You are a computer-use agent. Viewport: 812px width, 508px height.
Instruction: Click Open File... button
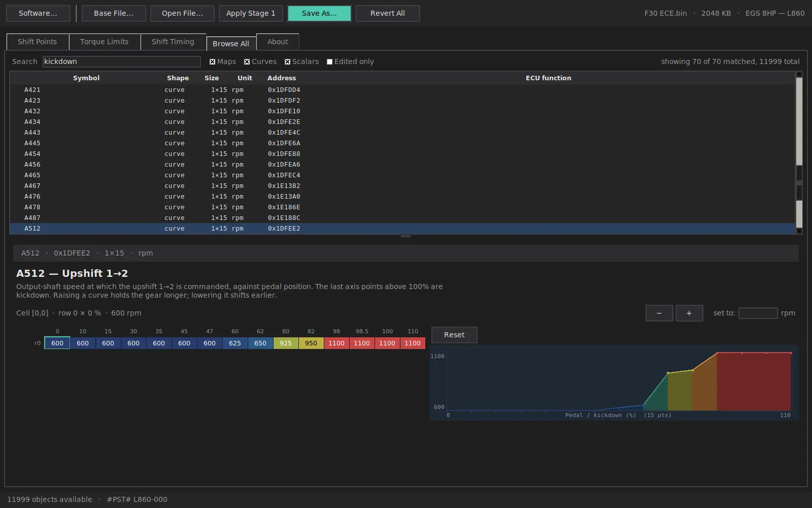pyautogui.click(x=182, y=13)
